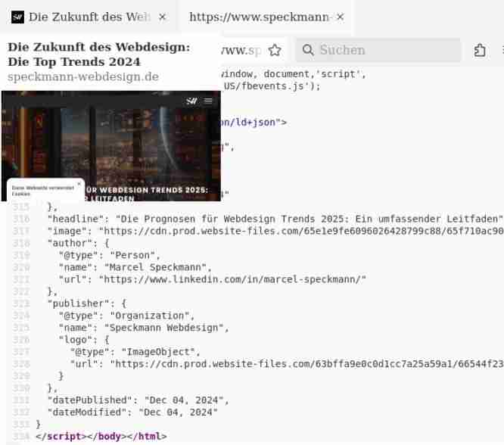The height and width of the screenshot is (445, 504).
Task: Click the tab preview thumbnail image
Action: pos(110,145)
